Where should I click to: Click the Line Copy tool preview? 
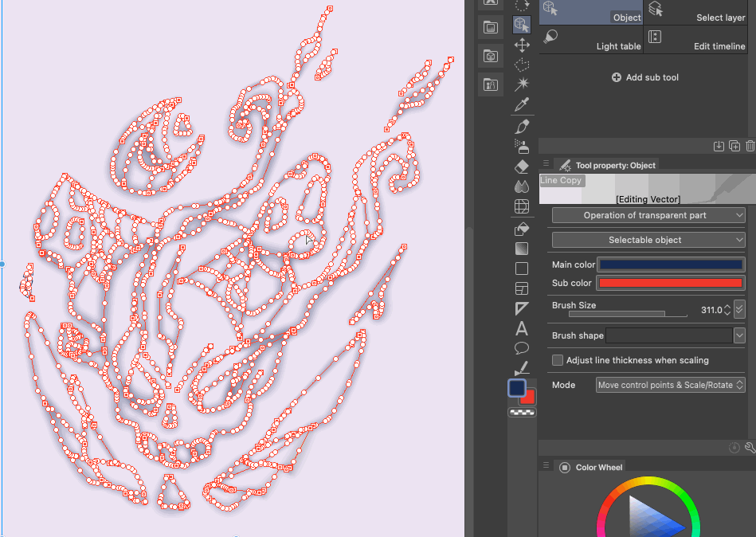[x=648, y=189]
